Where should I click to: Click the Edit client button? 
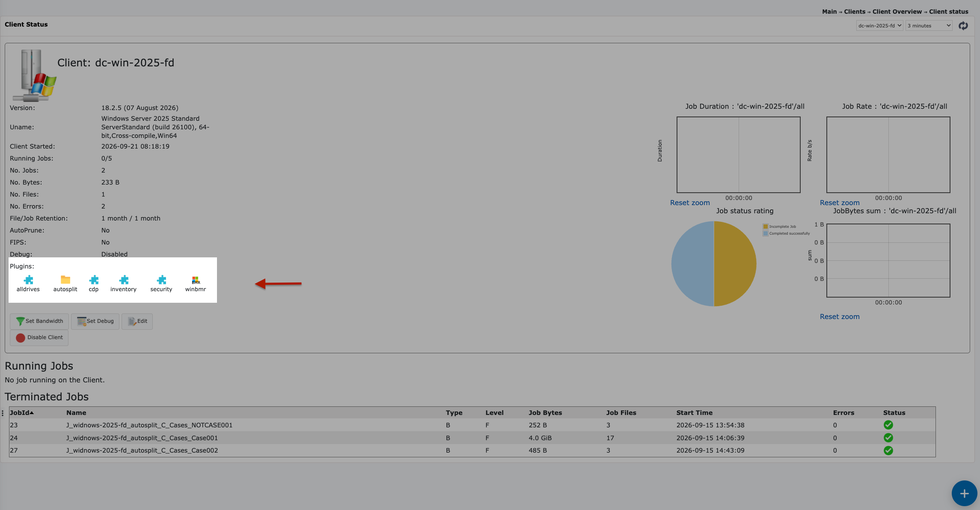coord(137,321)
